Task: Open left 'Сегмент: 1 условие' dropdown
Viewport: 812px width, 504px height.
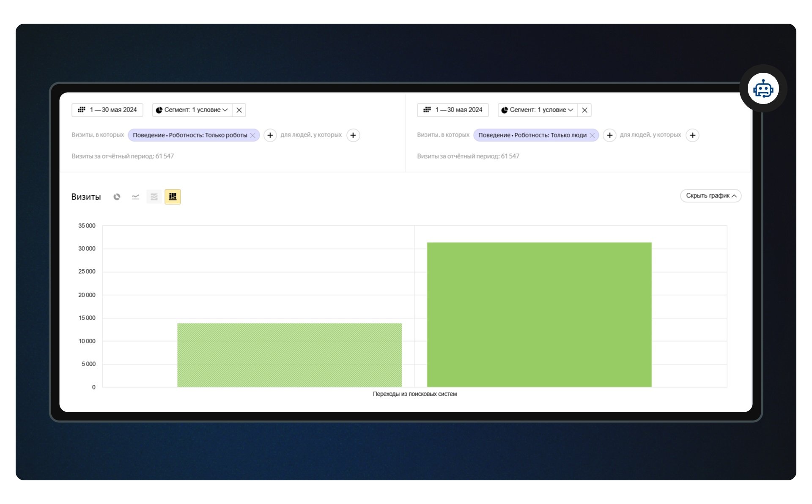Action: (192, 110)
